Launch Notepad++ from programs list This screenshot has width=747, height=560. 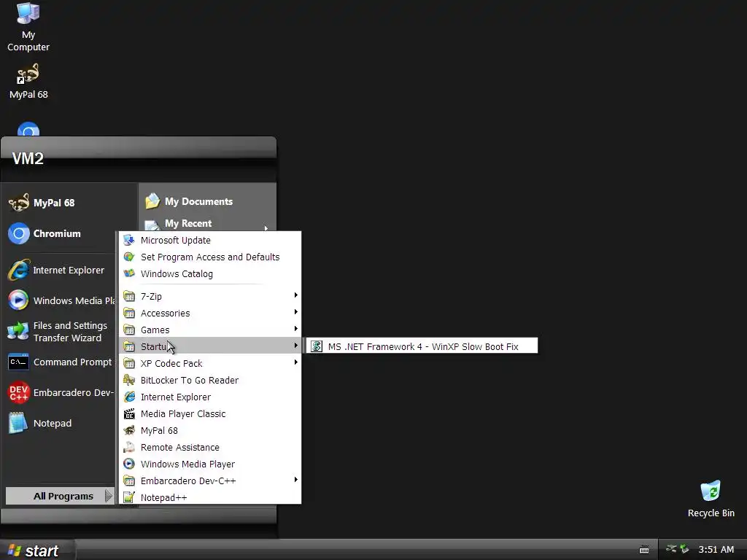[209, 497]
